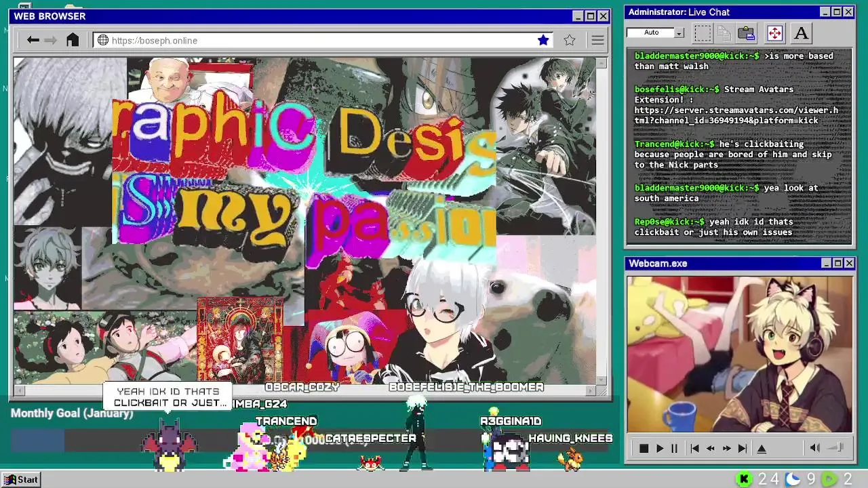Viewport: 868px width, 488px height.
Task: Click the rewind button in Webcam.exe
Action: (711, 448)
